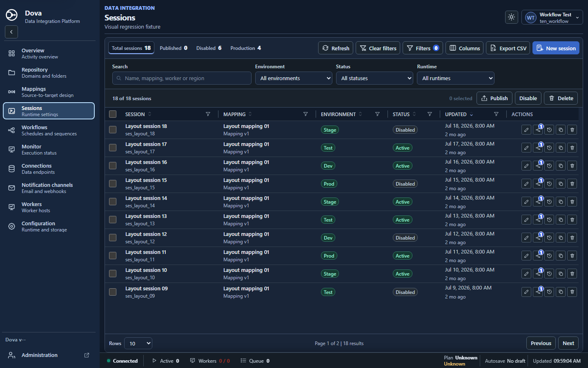Check the Layout session 17 row checkbox

pyautogui.click(x=113, y=148)
